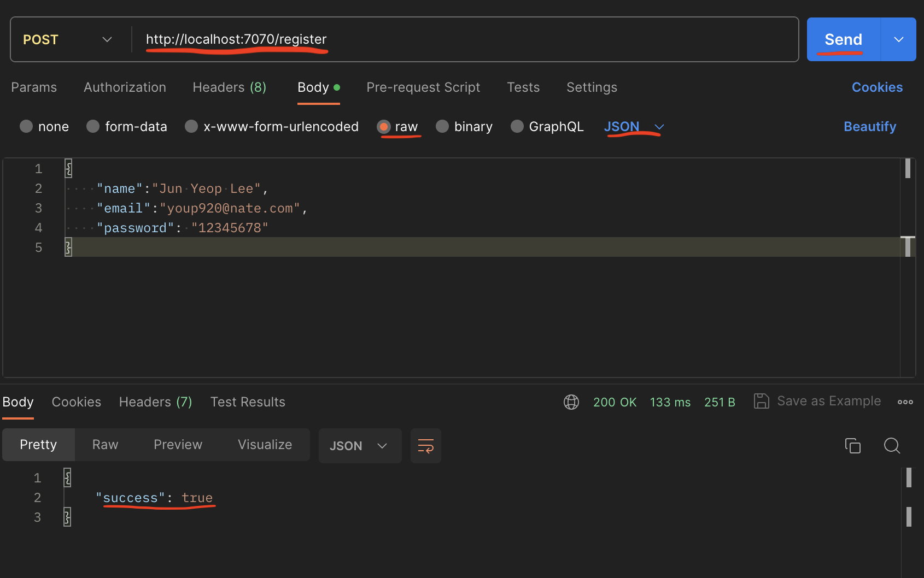Open search within the response body

tap(891, 445)
